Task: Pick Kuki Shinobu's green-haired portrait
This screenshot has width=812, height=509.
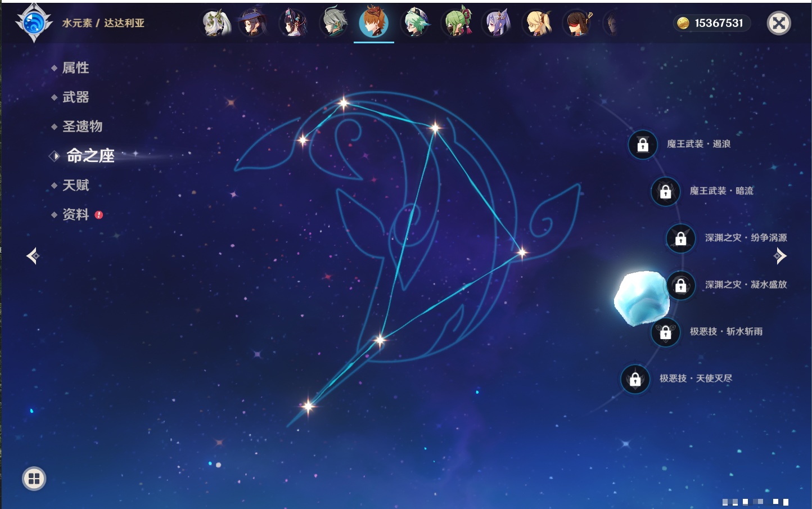Action: (457, 23)
